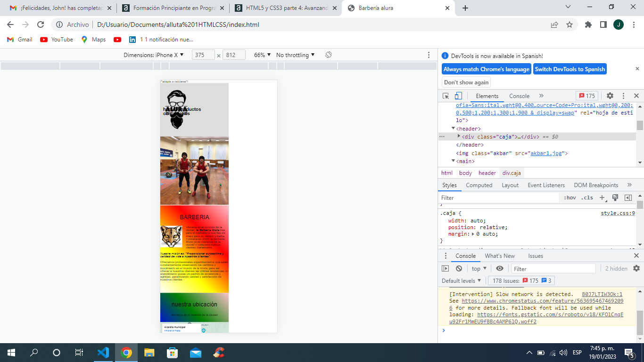This screenshot has width=644, height=362.
Task: Click the rotate device icon
Action: tap(329, 55)
